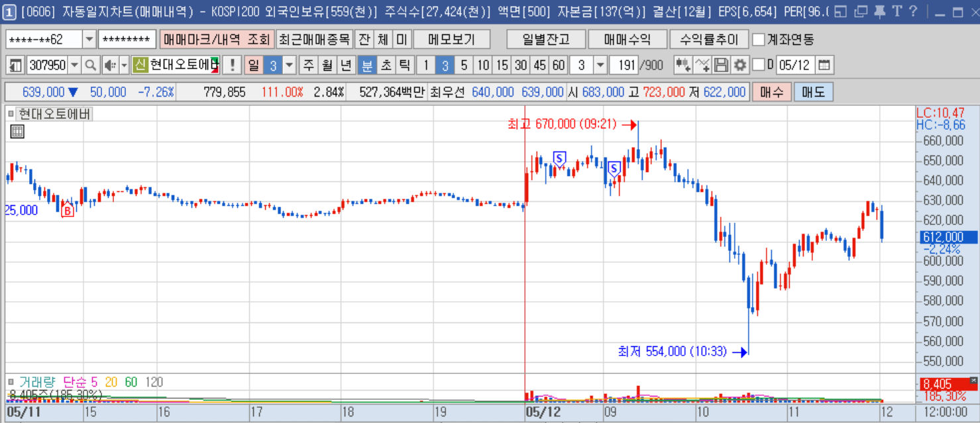Screen dimensions: 980x423
Task: Select 틱 tick chart toggle
Action: [x=405, y=65]
